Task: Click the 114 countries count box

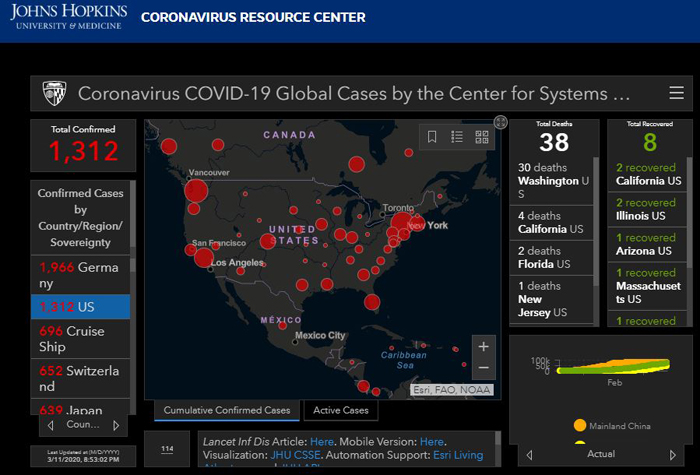Action: click(x=167, y=449)
